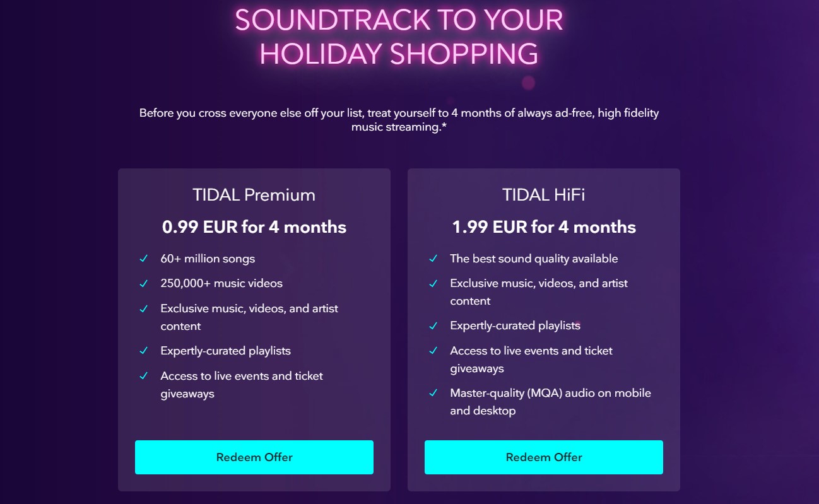The height and width of the screenshot is (504, 819).
Task: Click the ad-free music streaming description text
Action: pos(399,120)
